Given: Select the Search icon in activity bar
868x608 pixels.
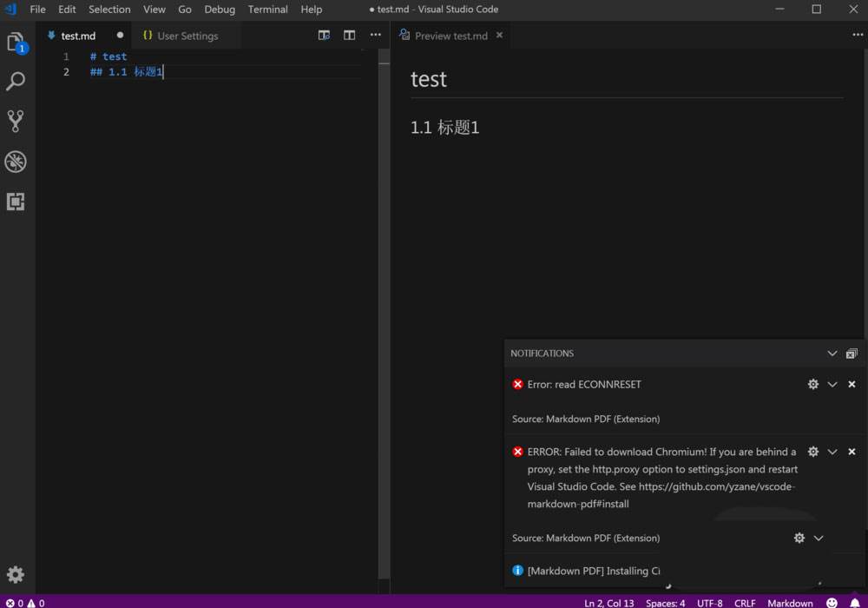Looking at the screenshot, I should tap(16, 81).
